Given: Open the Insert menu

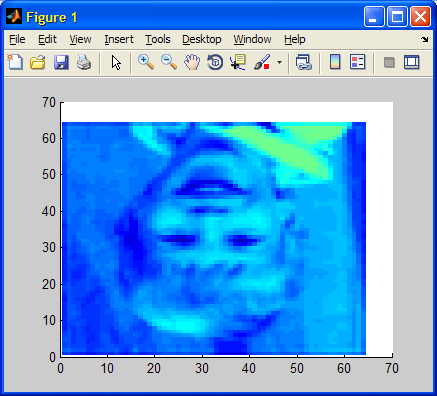Looking at the screenshot, I should (x=119, y=39).
